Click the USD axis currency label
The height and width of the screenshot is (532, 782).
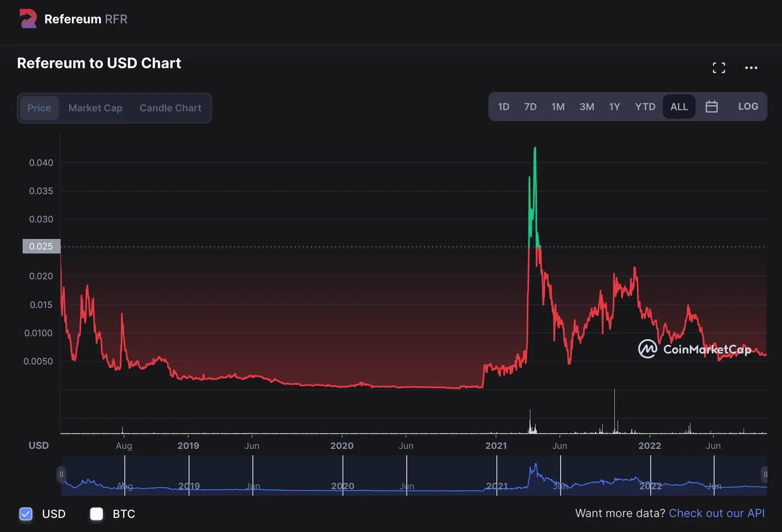(39, 446)
